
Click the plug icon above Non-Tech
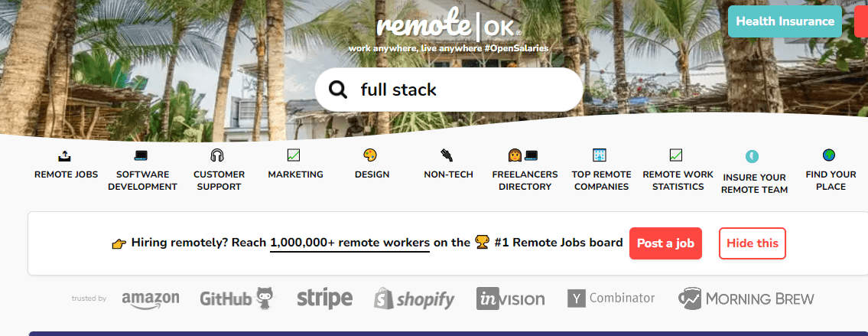pos(447,155)
